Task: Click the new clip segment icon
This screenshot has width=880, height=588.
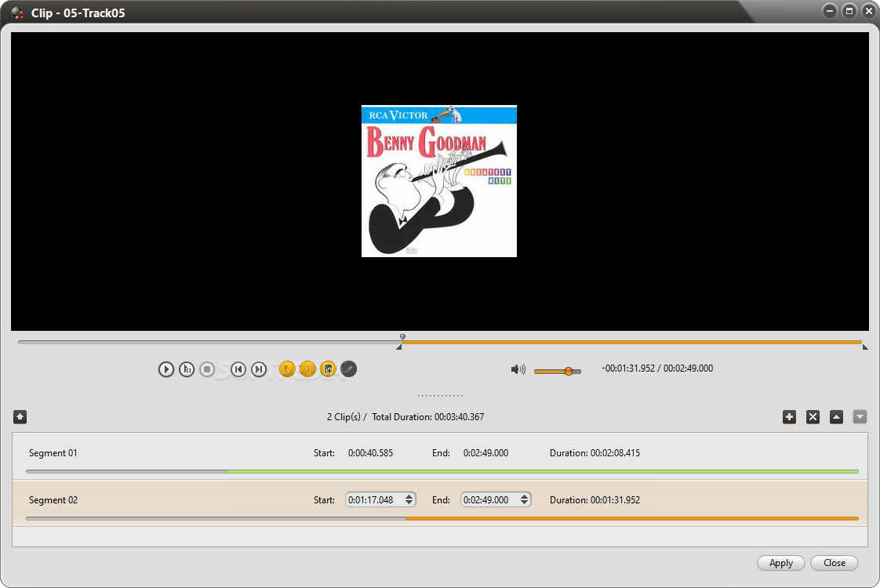Action: tap(328, 369)
